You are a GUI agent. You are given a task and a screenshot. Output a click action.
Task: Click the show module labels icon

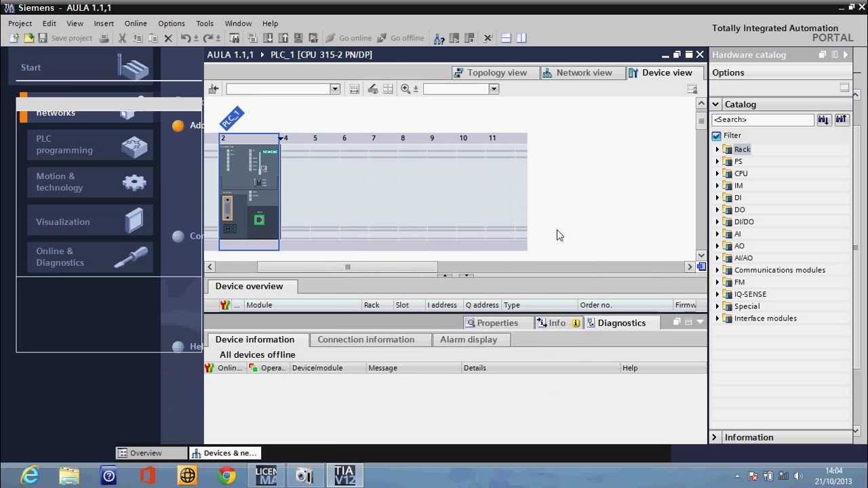(354, 89)
